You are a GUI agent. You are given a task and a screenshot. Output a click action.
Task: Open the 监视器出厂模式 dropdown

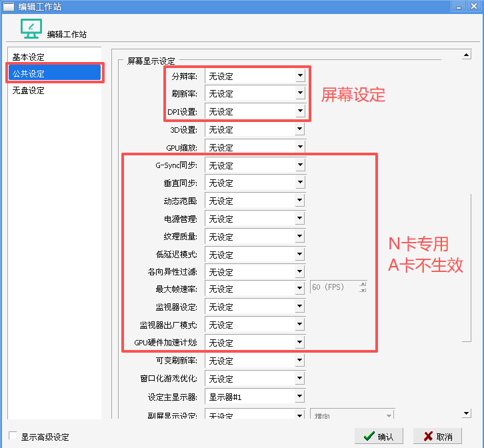255,325
